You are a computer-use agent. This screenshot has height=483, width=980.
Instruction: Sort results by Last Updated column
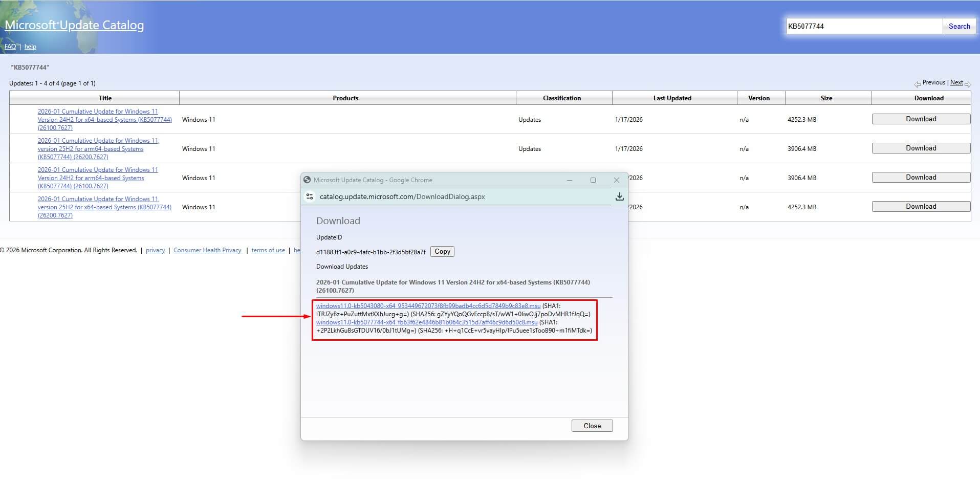pyautogui.click(x=672, y=98)
